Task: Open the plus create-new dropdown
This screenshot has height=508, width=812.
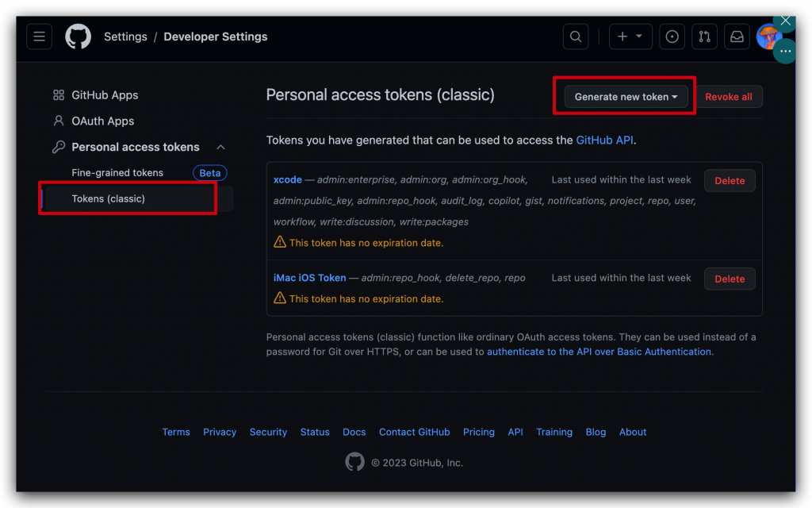Action: coord(630,37)
